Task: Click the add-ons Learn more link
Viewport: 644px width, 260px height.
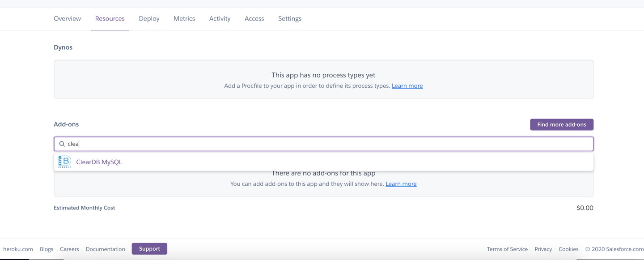Action: (401, 184)
